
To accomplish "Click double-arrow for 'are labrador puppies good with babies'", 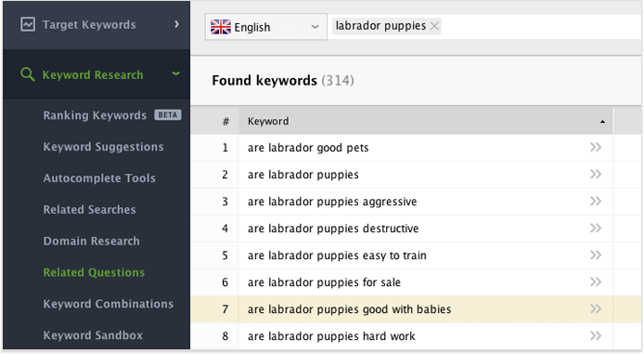I will [x=596, y=308].
